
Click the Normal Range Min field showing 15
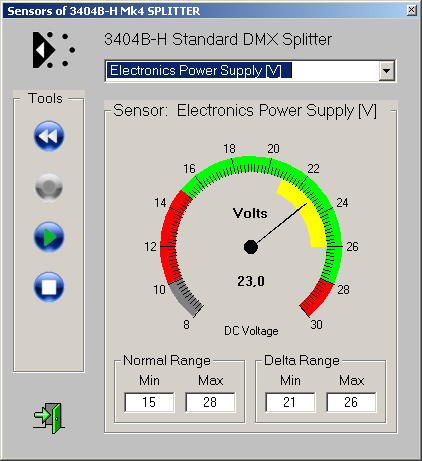click(x=149, y=402)
